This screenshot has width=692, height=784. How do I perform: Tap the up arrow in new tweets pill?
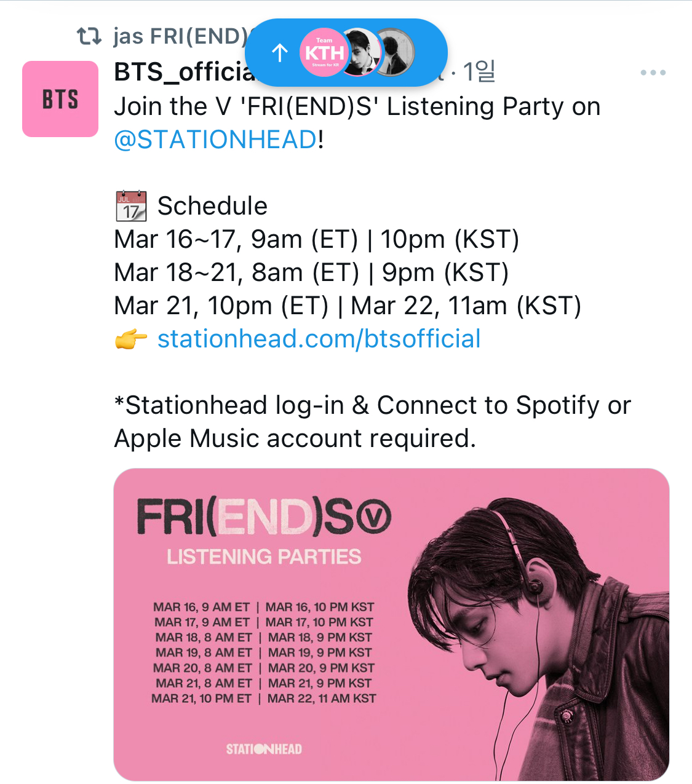(280, 53)
